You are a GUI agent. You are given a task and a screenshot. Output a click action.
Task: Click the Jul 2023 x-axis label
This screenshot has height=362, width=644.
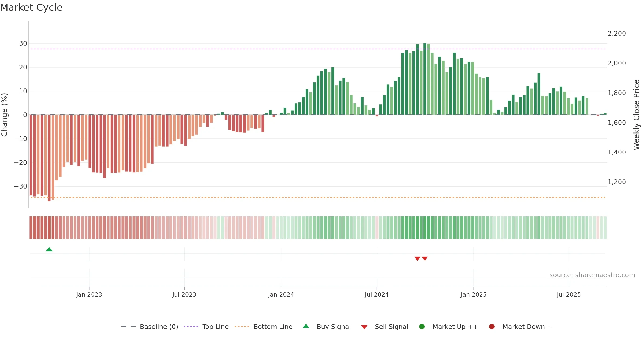tap(184, 295)
